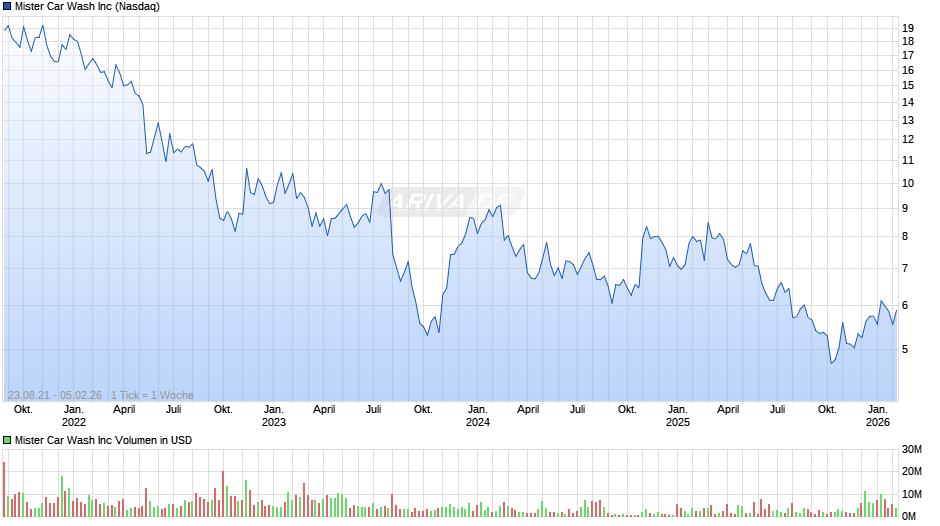This screenshot has width=940, height=526.
Task: Click the volume axis label 0M
Action: (x=909, y=516)
